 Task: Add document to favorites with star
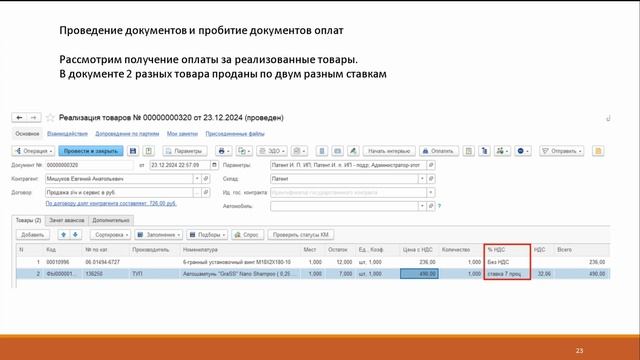(50, 118)
